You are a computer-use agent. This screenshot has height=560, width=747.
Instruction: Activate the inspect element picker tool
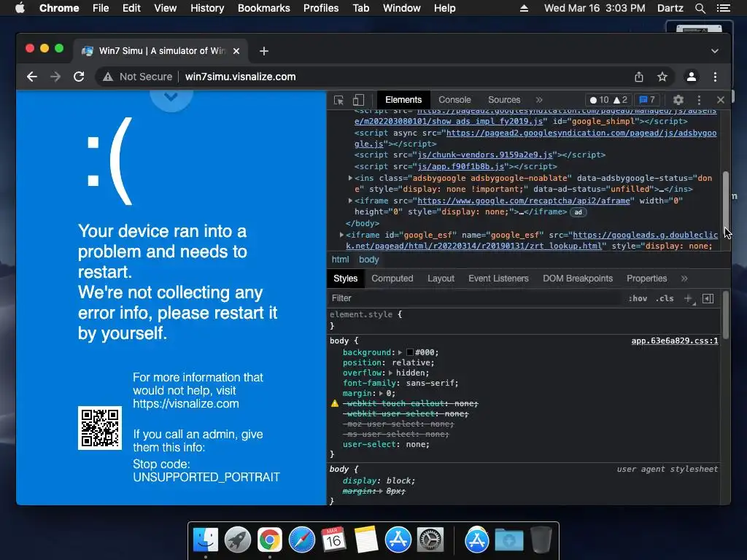[x=338, y=100]
